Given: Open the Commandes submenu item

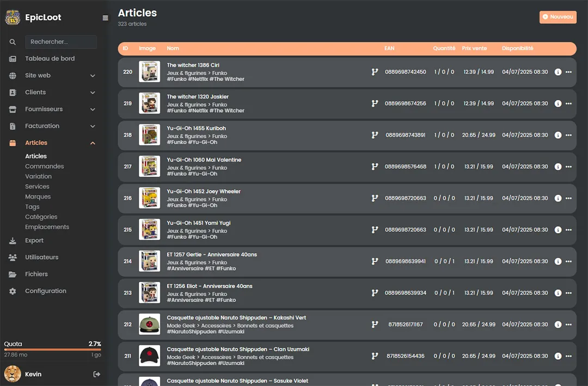Looking at the screenshot, I should (44, 166).
